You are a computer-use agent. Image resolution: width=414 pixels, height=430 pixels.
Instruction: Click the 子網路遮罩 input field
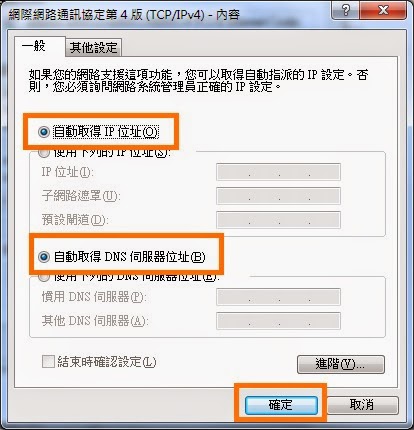tap(278, 196)
